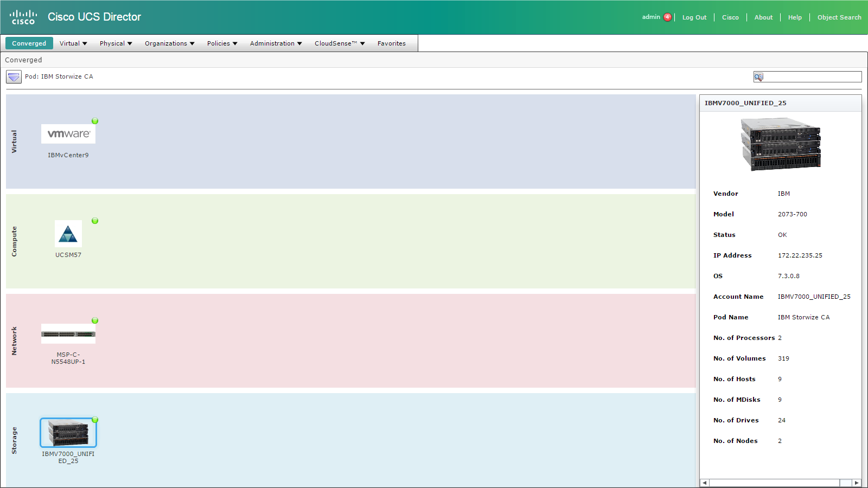Click the Cisco logo in header

click(x=23, y=17)
